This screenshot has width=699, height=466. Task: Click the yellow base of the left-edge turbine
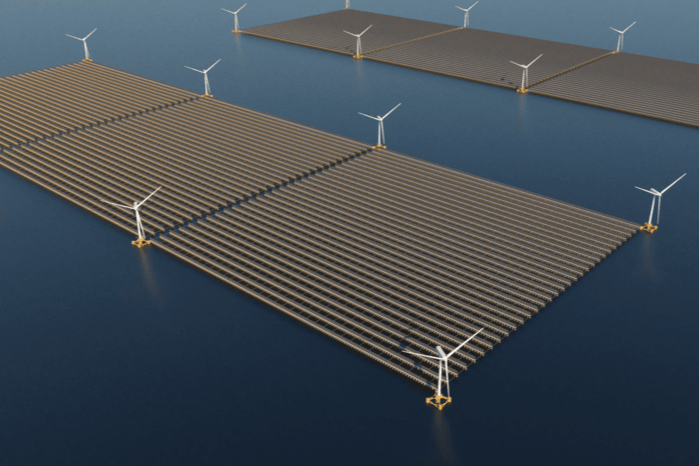click(x=140, y=241)
